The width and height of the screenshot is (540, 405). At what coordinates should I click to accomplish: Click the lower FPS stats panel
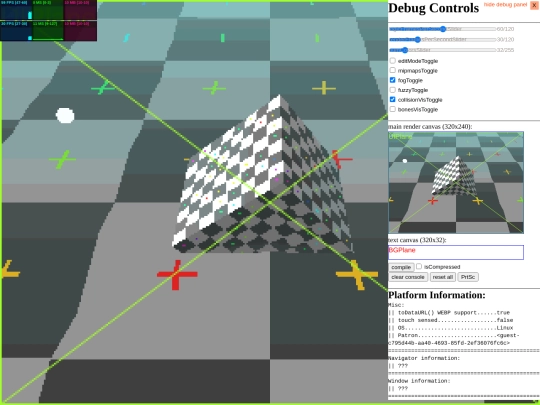16,31
